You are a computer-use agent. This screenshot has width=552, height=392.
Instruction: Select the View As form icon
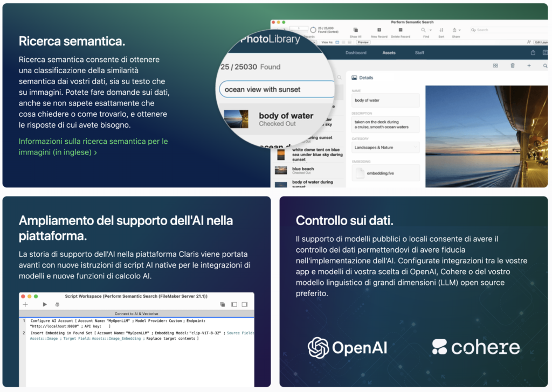point(337,42)
